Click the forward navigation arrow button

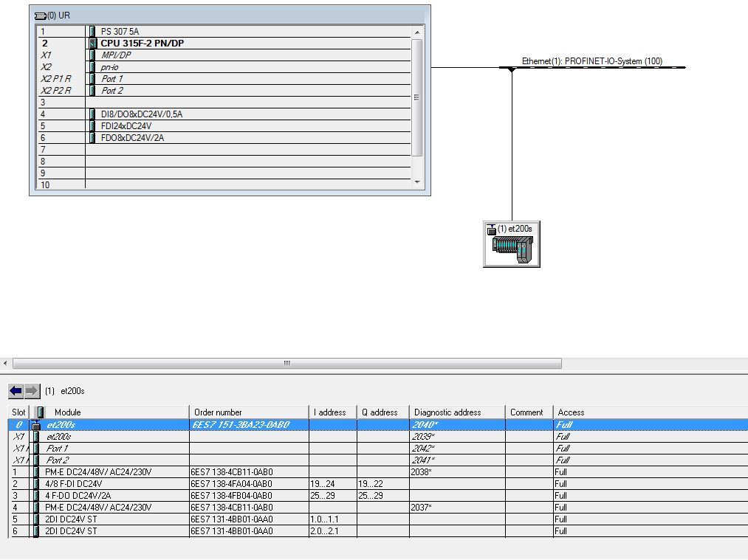pos(32,391)
